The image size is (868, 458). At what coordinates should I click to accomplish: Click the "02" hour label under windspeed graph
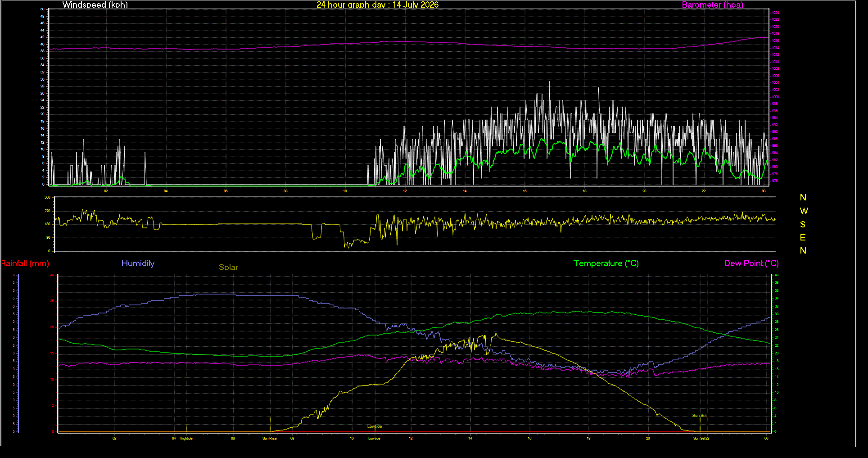106,191
